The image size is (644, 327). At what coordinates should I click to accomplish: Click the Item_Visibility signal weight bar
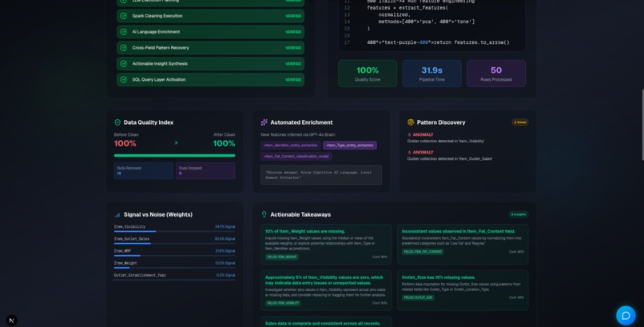pos(174,231)
